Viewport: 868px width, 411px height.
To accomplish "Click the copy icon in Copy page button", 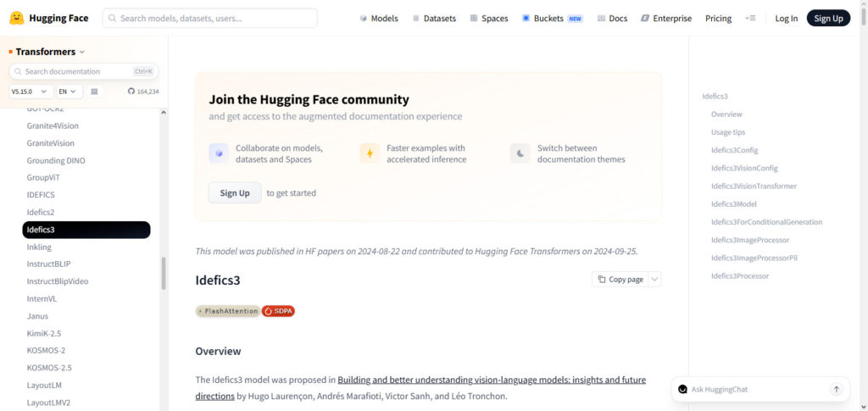I will pyautogui.click(x=602, y=280).
